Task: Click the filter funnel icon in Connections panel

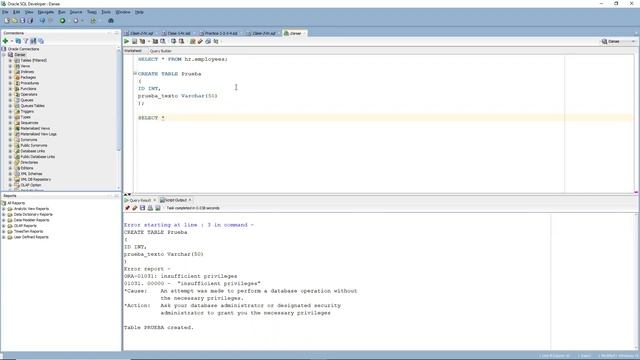Action: pyautogui.click(x=26, y=41)
